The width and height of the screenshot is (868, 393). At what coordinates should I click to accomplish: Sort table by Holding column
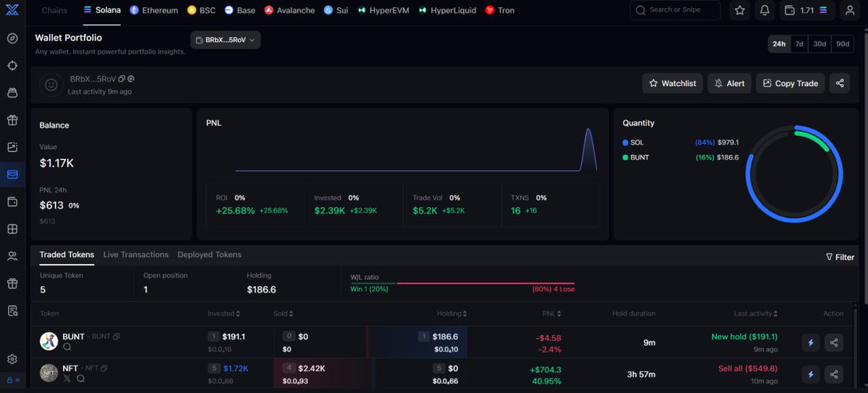click(x=451, y=313)
